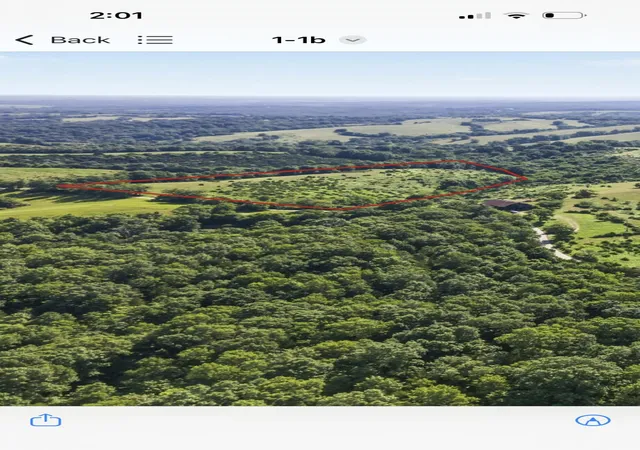Open the list view icon
The image size is (640, 450).
155,40
